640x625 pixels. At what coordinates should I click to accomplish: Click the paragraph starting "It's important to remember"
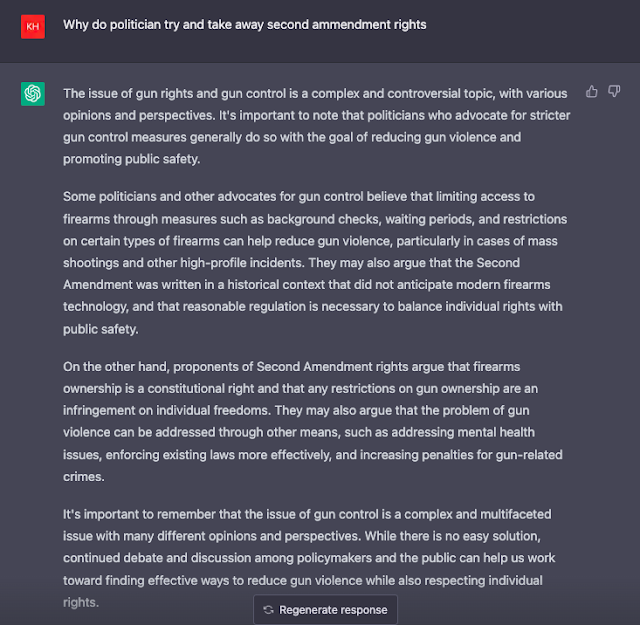316,558
